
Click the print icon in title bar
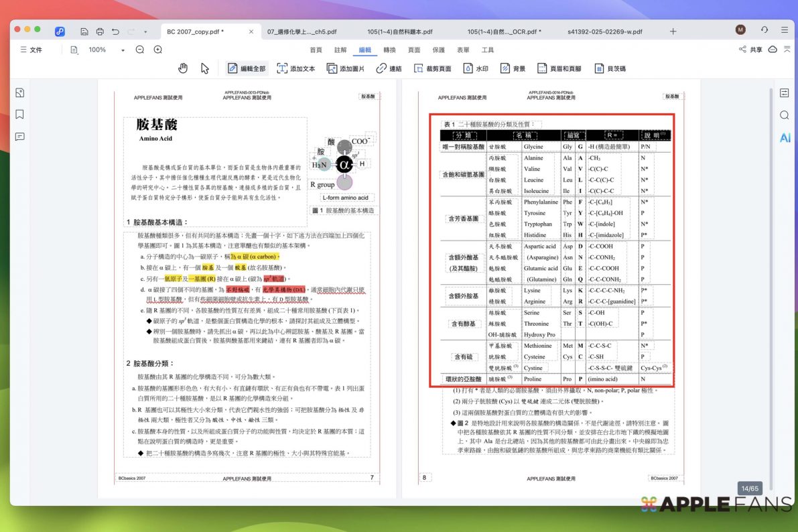tap(100, 31)
